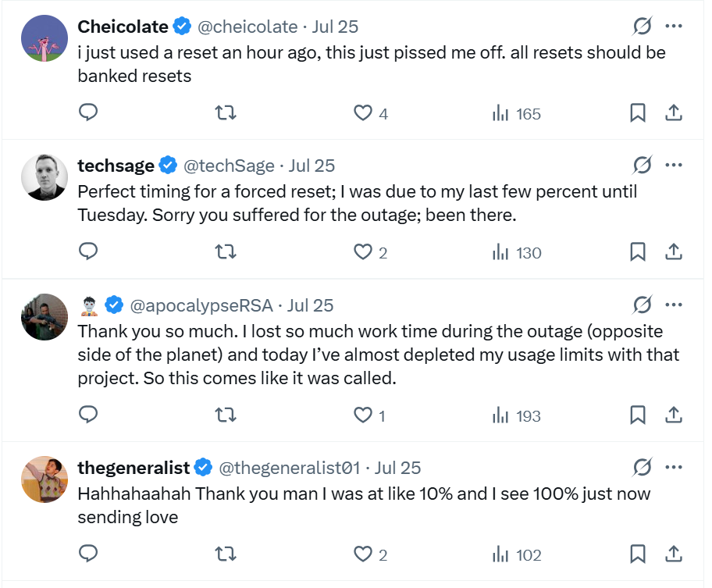Retweet the techsage post
Image resolution: width=712 pixels, height=588 pixels.
pyautogui.click(x=225, y=251)
